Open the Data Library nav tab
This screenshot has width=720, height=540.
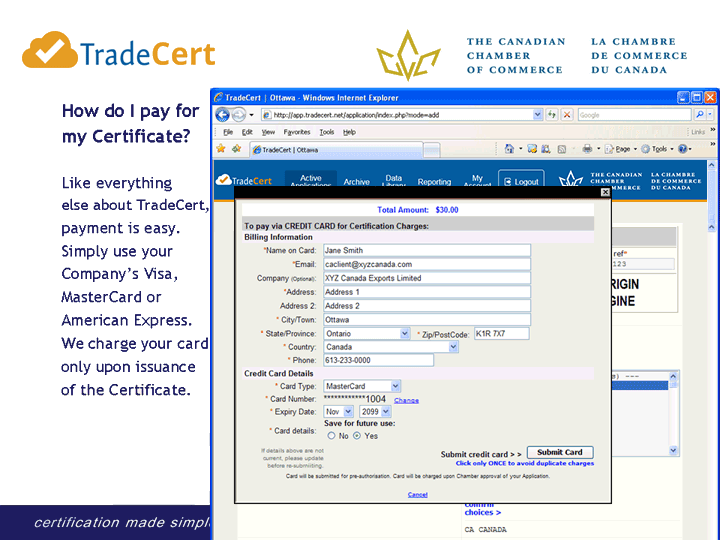(394, 180)
